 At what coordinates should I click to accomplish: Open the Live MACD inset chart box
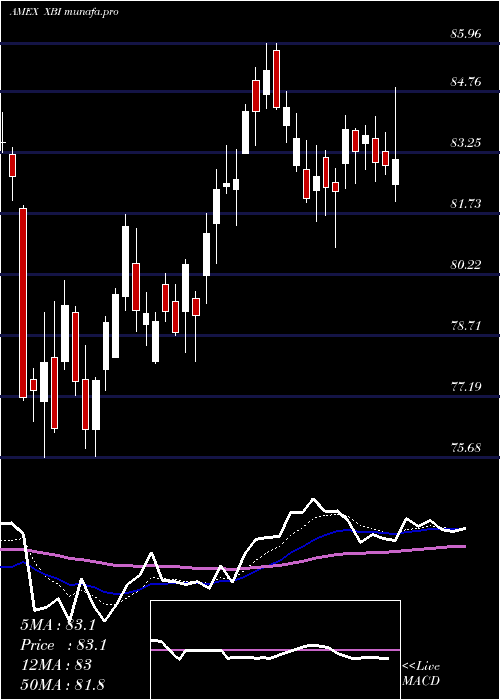click(x=275, y=650)
